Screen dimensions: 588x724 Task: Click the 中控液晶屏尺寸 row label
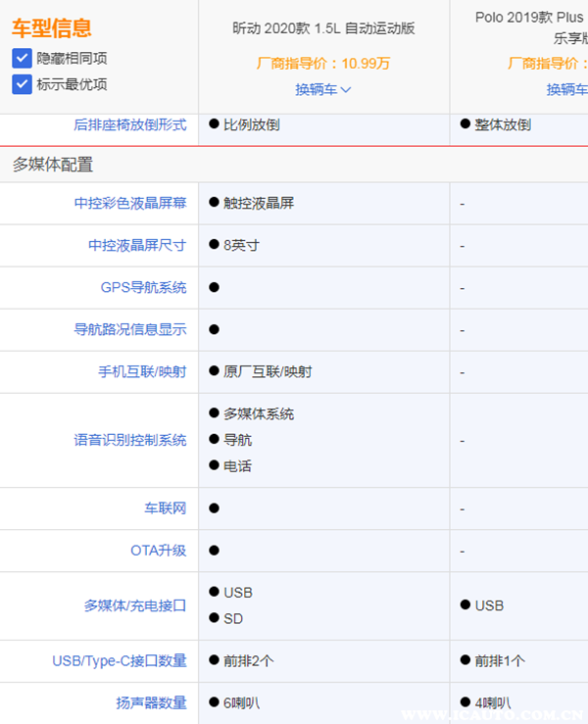tap(136, 245)
